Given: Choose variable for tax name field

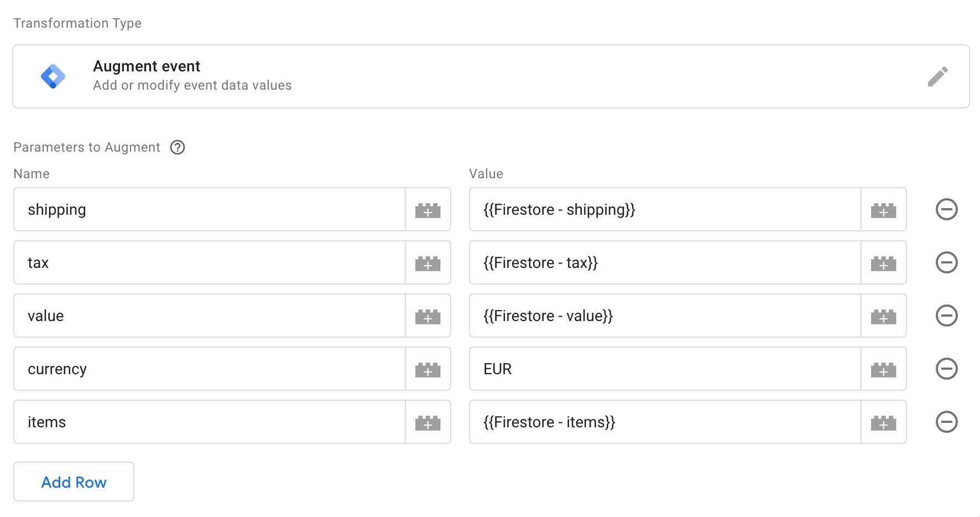Looking at the screenshot, I should (428, 262).
